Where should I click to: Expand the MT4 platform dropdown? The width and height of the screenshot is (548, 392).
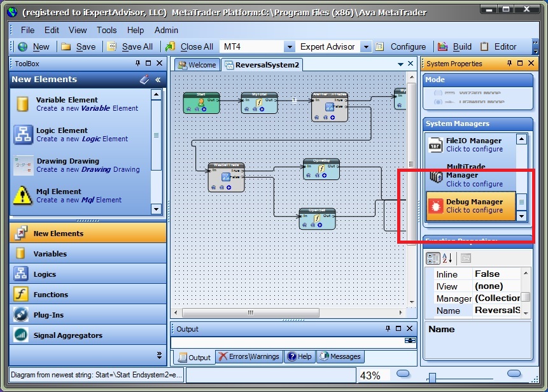(290, 47)
